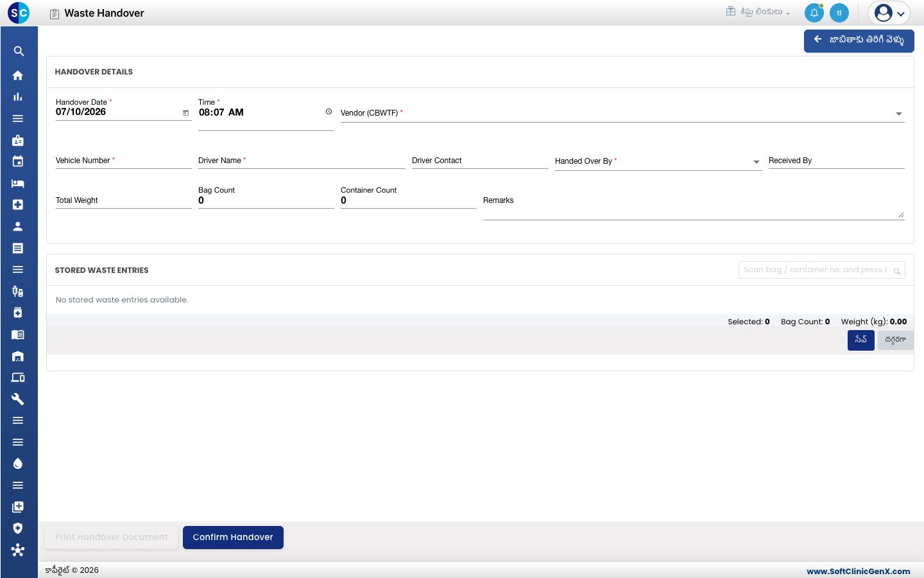Click the Confirm Handover button

point(233,538)
